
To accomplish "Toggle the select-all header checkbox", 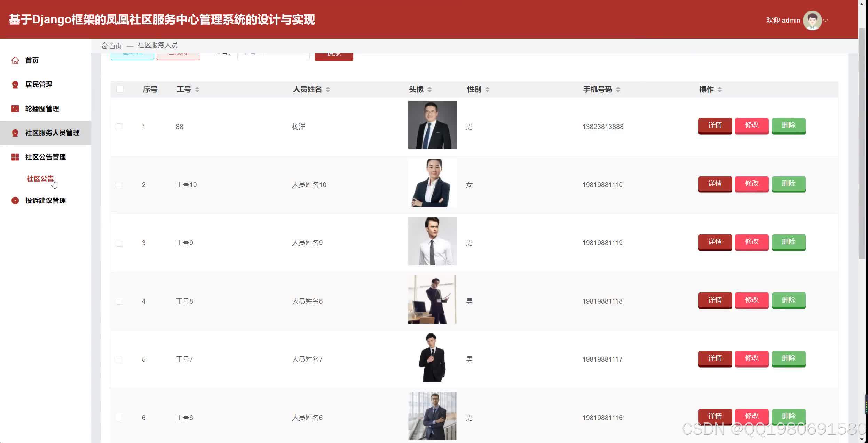I will click(x=119, y=89).
